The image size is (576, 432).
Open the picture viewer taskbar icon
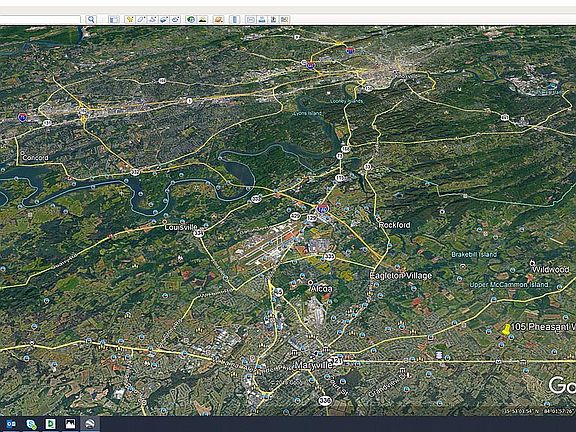point(70,424)
